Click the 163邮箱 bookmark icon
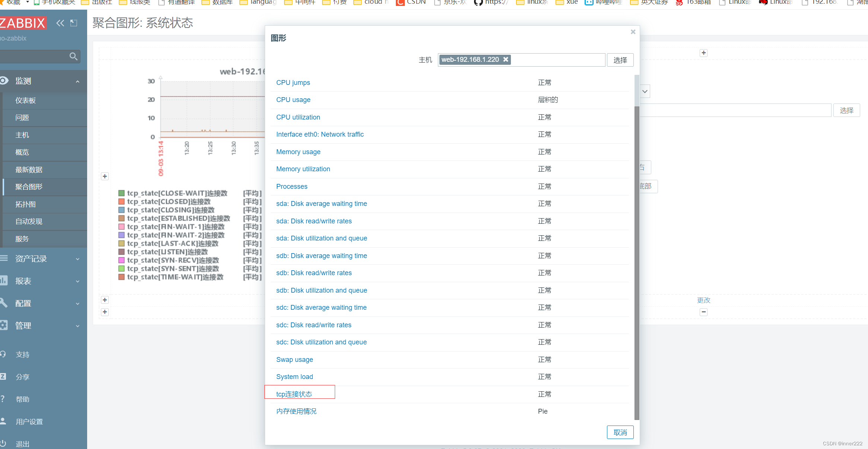This screenshot has height=449, width=868. (679, 2)
